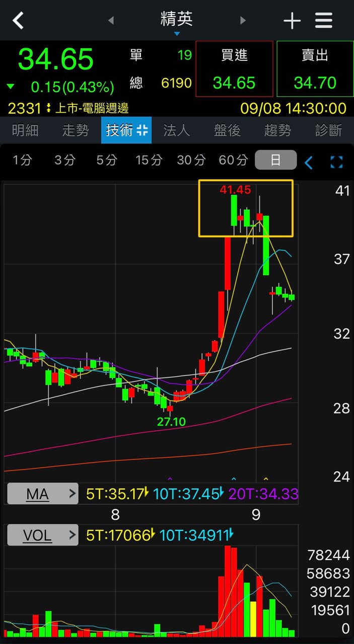Viewport: 354px width, 644px height.
Task: Tap the long red candlestick in rally
Action: point(228,264)
